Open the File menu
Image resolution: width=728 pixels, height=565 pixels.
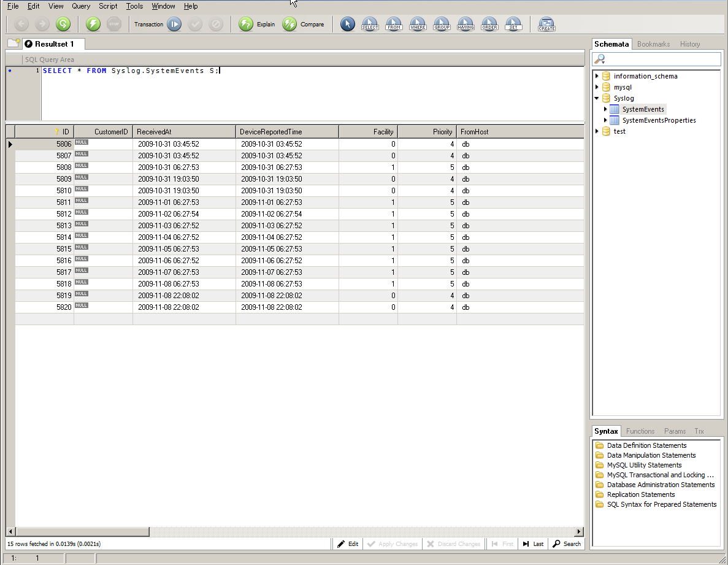[13, 6]
